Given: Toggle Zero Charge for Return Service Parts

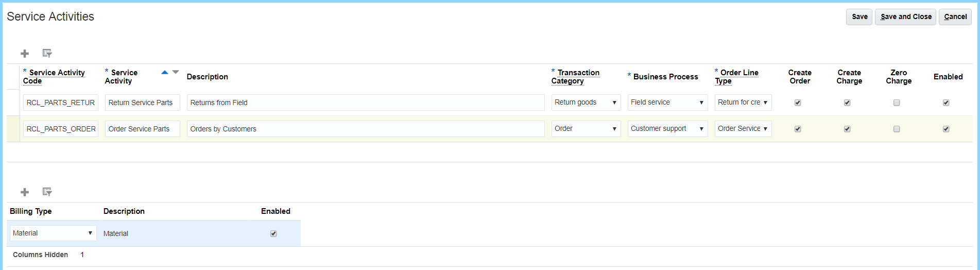Looking at the screenshot, I should click(897, 103).
